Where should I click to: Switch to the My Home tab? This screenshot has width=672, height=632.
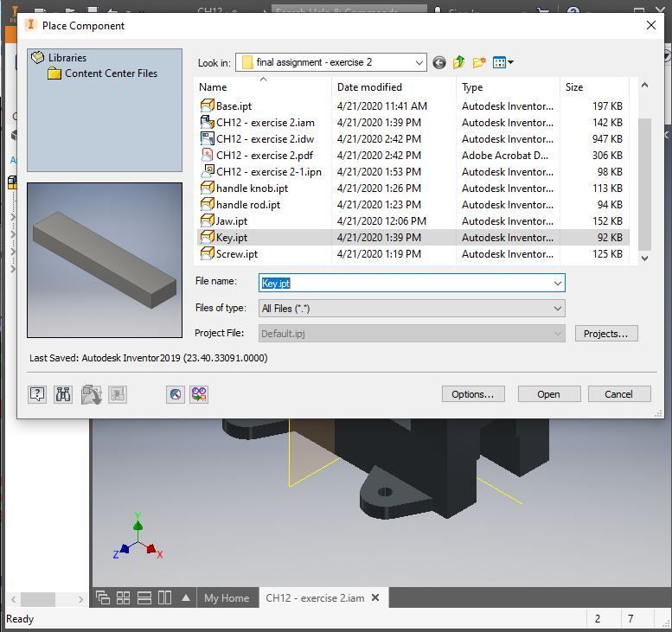tap(227, 597)
